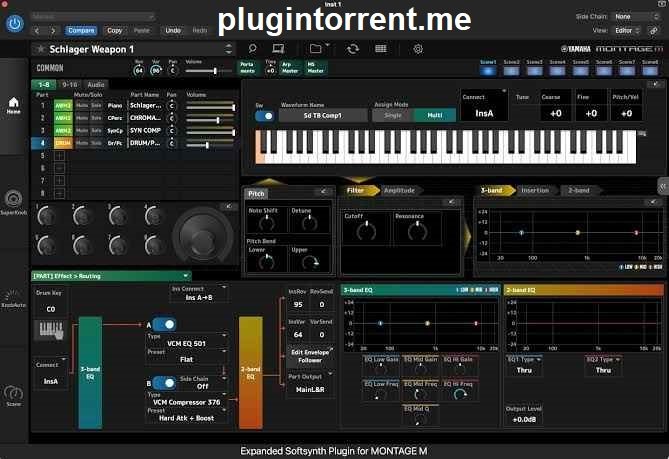Screen dimensions: 669x459
Task: Add a part in the row 7 plus box
Action: pos(60,181)
